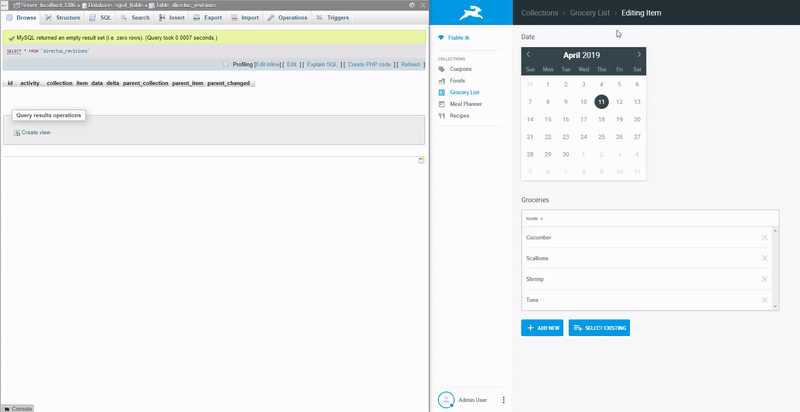Click the SELECT EXISTING button
This screenshot has height=412, width=800.
[599, 328]
